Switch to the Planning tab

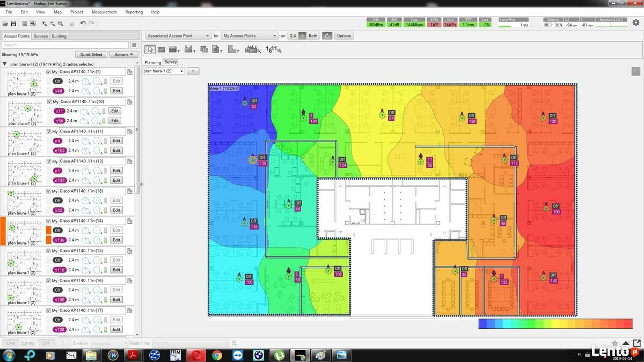[152, 62]
